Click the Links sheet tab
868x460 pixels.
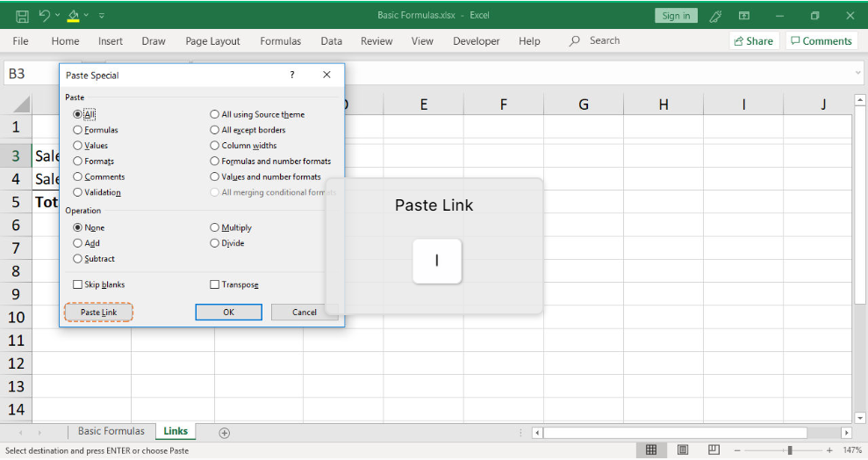click(x=176, y=431)
